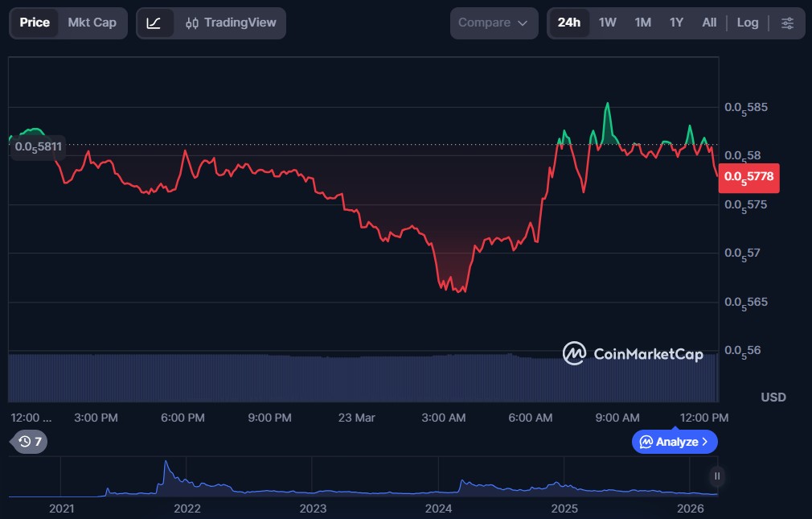
Task: Open the Compare dropdown
Action: pyautogui.click(x=494, y=23)
